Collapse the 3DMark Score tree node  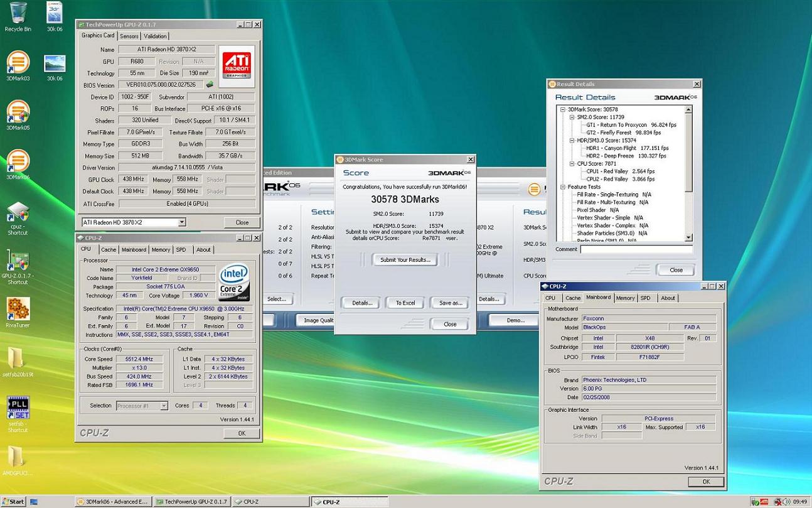(563, 109)
